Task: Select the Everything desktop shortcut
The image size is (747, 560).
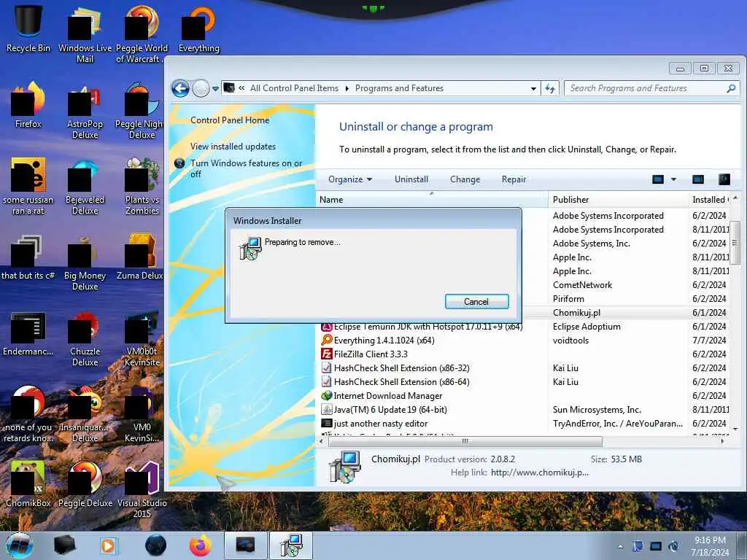Action: click(x=198, y=28)
